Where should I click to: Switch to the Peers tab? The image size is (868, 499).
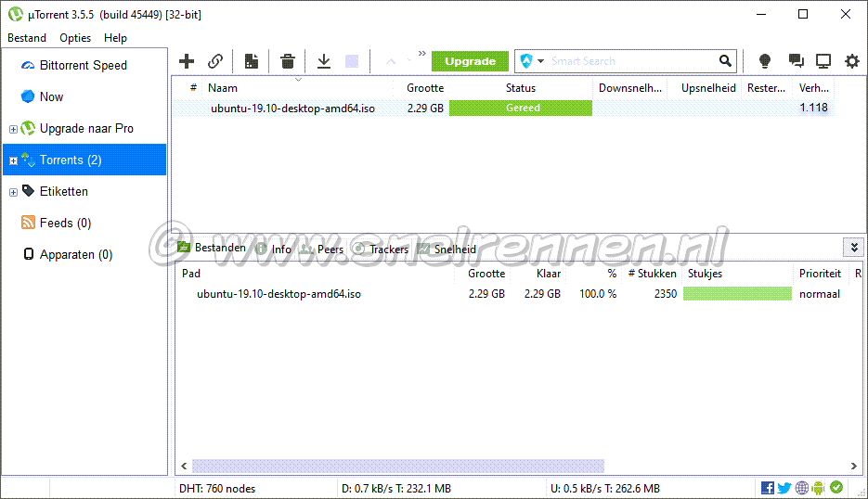[321, 249]
